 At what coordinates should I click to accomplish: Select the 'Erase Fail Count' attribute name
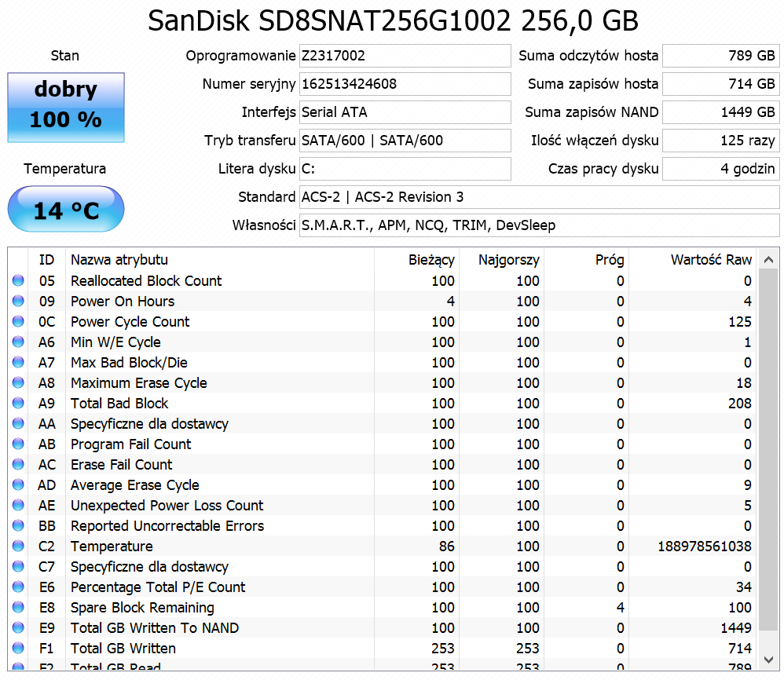coord(121,465)
